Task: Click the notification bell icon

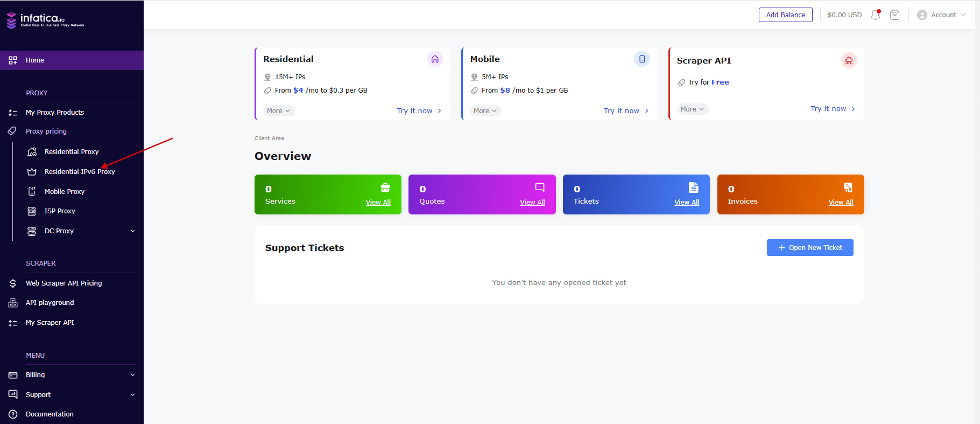Action: pyautogui.click(x=875, y=15)
